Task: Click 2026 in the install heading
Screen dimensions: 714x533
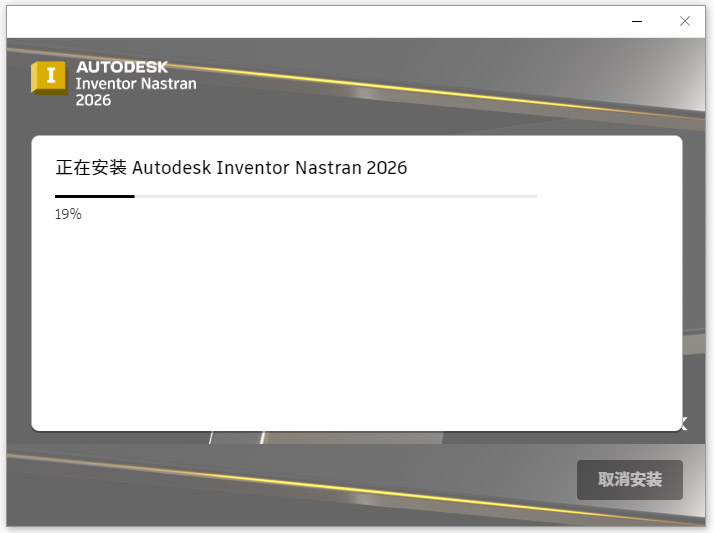Action: (x=387, y=168)
